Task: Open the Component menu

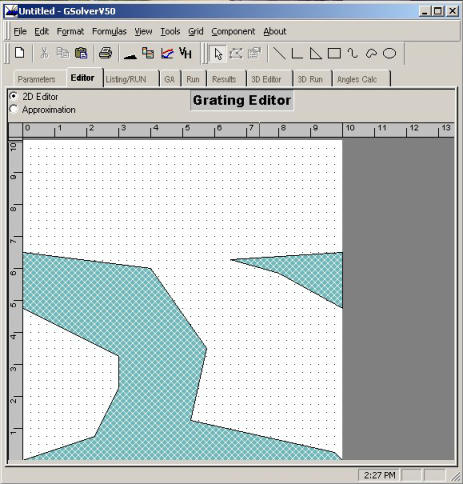Action: [x=233, y=31]
